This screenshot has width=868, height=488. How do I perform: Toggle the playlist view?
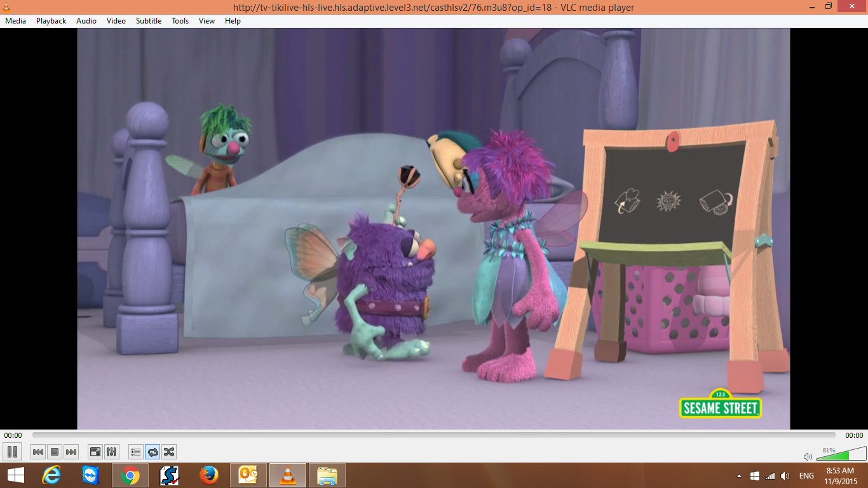pyautogui.click(x=135, y=452)
